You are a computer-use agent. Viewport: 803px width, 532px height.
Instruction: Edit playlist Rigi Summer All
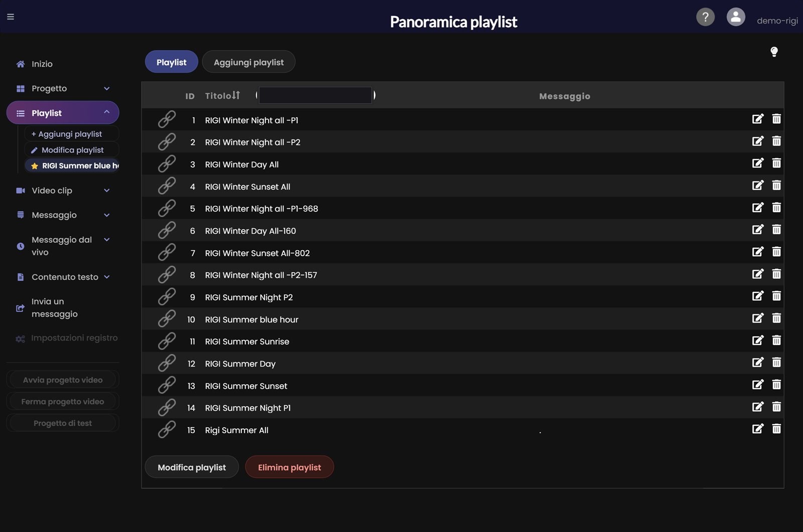tap(758, 429)
